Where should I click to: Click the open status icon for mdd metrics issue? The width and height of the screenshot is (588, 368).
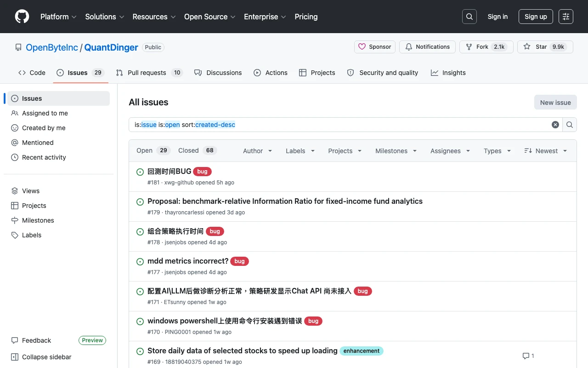[x=140, y=262]
